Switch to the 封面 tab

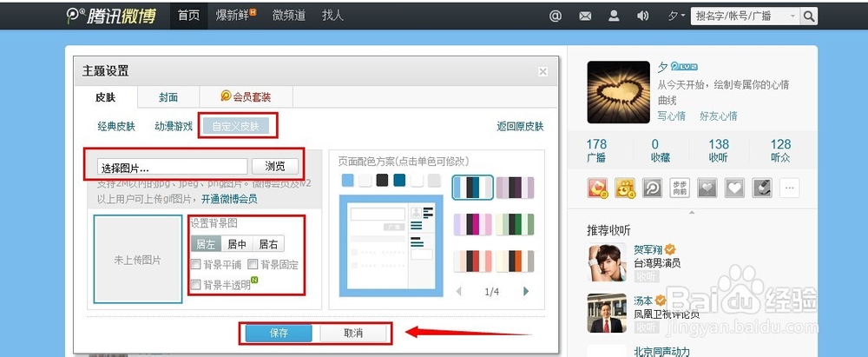pos(168,97)
